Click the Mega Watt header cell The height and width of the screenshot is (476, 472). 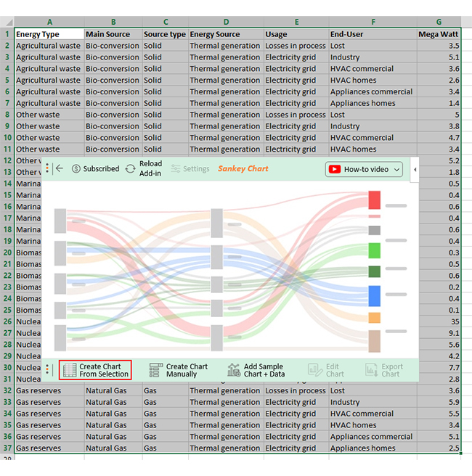439,34
